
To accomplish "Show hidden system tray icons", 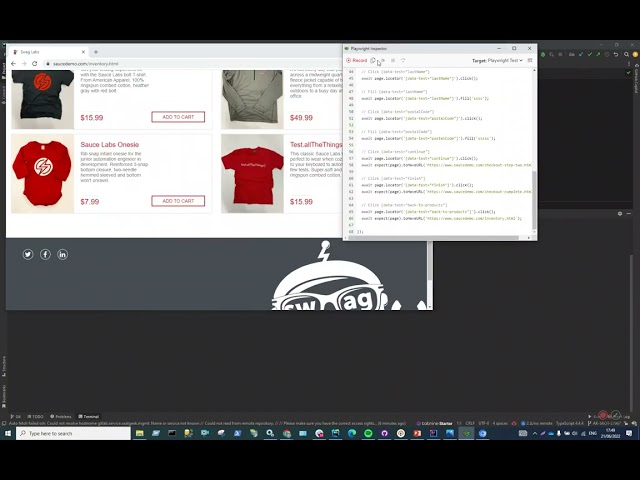I will click(x=535, y=433).
